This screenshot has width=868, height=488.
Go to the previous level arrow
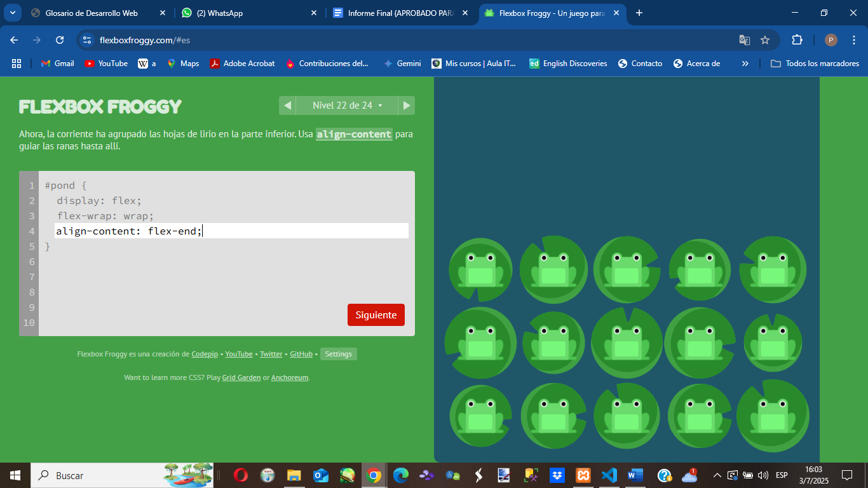click(x=287, y=105)
